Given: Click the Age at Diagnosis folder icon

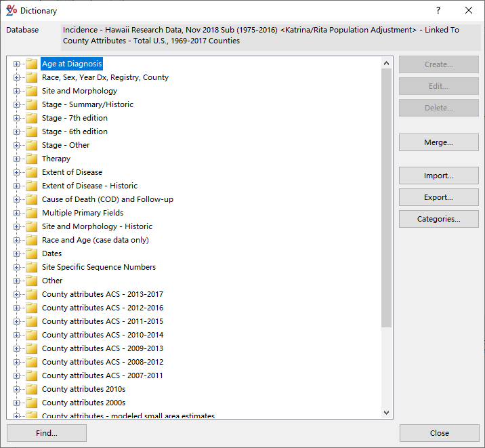Looking at the screenshot, I should point(31,64).
